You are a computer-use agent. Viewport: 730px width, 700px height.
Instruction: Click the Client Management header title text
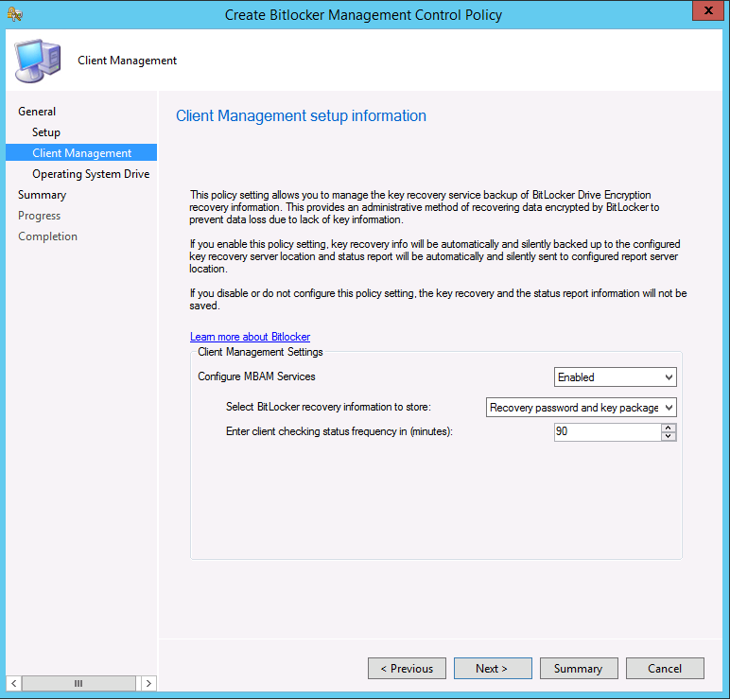pyautogui.click(x=127, y=61)
